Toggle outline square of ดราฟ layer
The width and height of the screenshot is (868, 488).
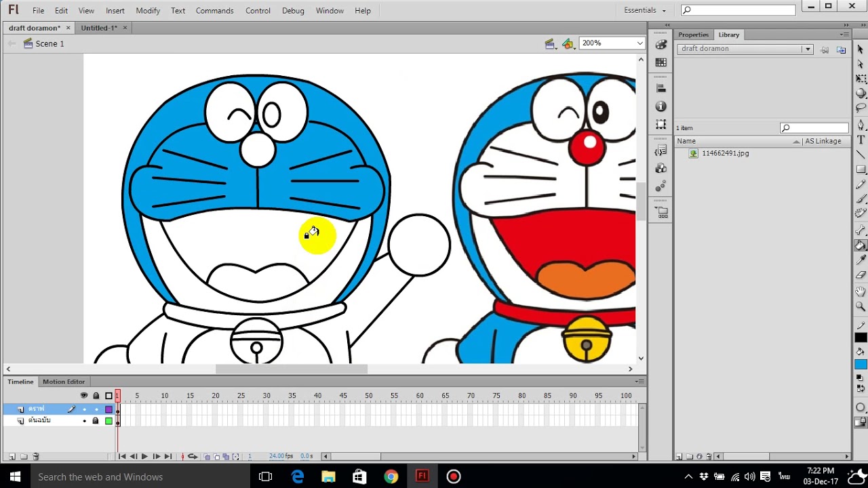click(108, 409)
